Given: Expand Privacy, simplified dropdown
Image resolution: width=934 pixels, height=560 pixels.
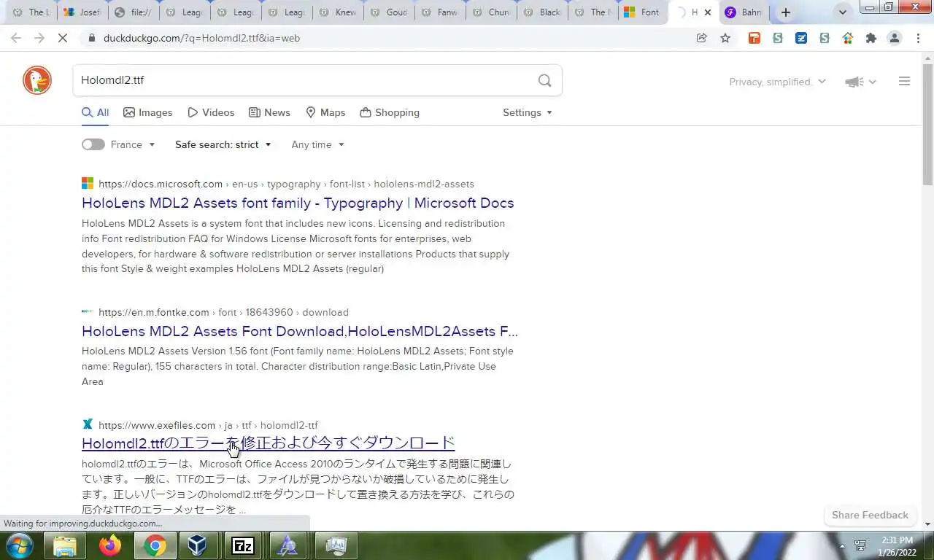Looking at the screenshot, I should [778, 82].
